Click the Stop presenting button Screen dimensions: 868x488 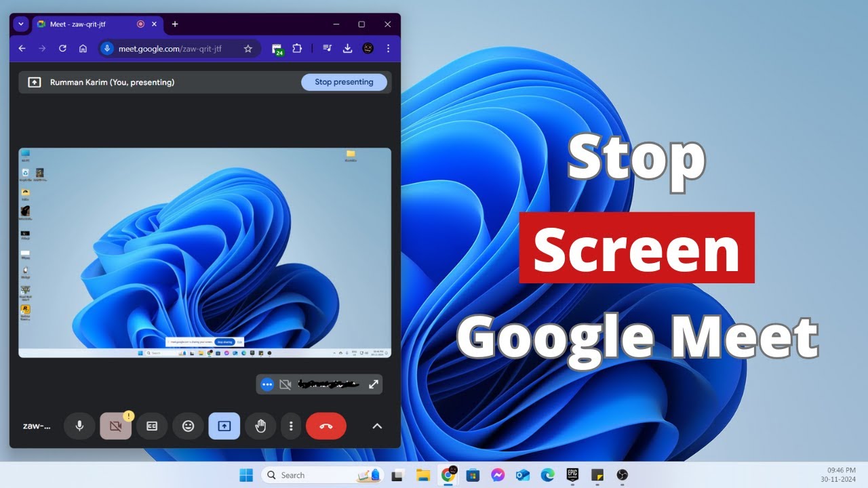click(x=344, y=82)
